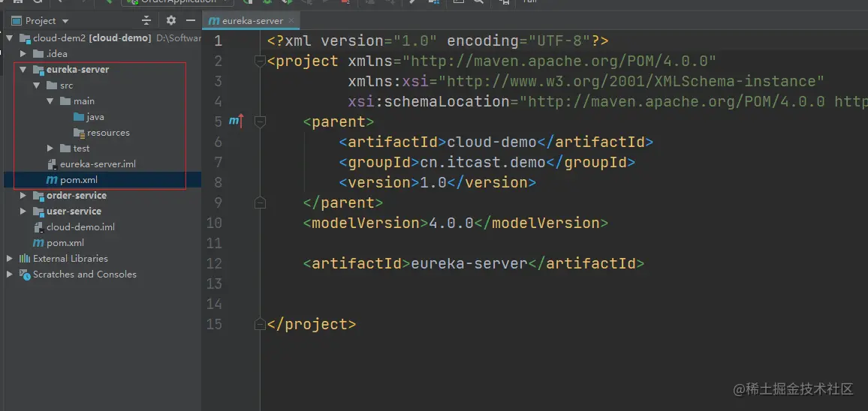Click the eureka-server.iml file icon
The height and width of the screenshot is (411, 868).
(x=52, y=164)
